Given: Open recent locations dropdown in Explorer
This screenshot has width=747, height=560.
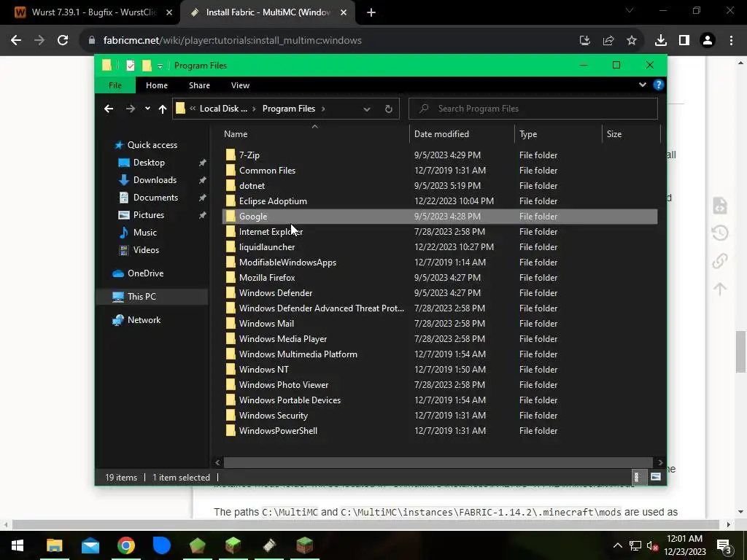Looking at the screenshot, I should (147, 109).
